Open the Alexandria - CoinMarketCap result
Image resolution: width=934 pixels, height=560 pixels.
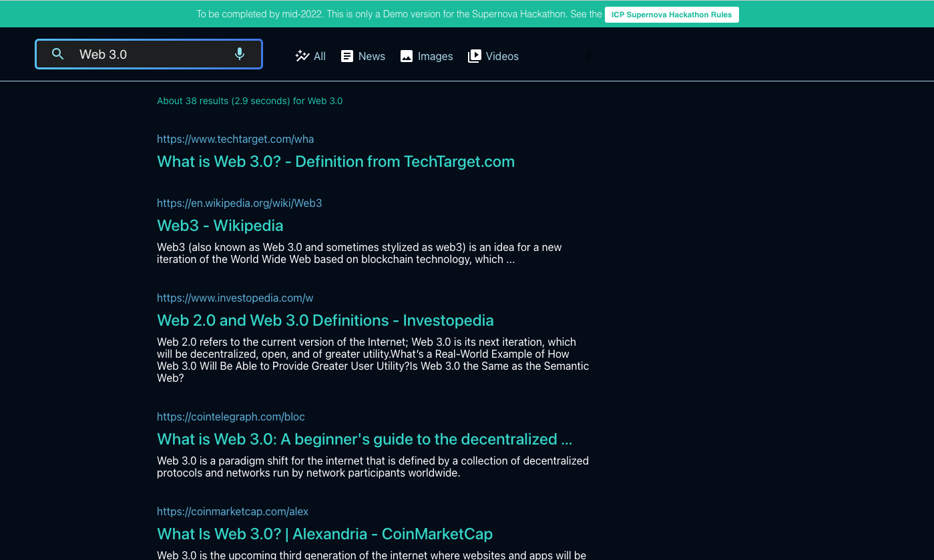tap(324, 534)
